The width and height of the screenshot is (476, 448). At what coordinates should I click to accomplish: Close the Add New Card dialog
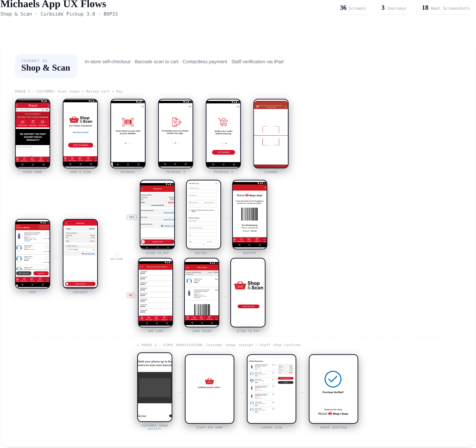pos(216,184)
